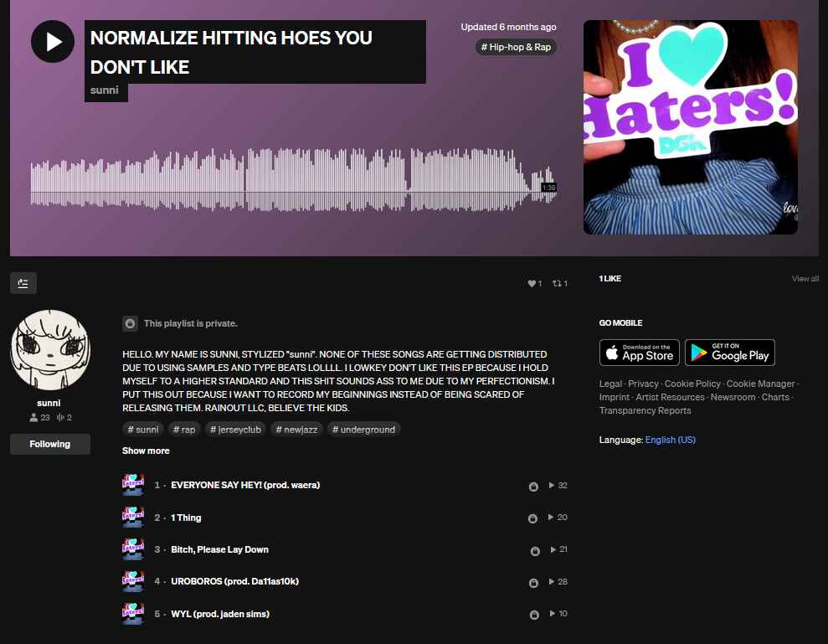Click lock icon beside EVERYONE SAY HEY!
Image resolution: width=828 pixels, height=644 pixels.
tap(533, 487)
